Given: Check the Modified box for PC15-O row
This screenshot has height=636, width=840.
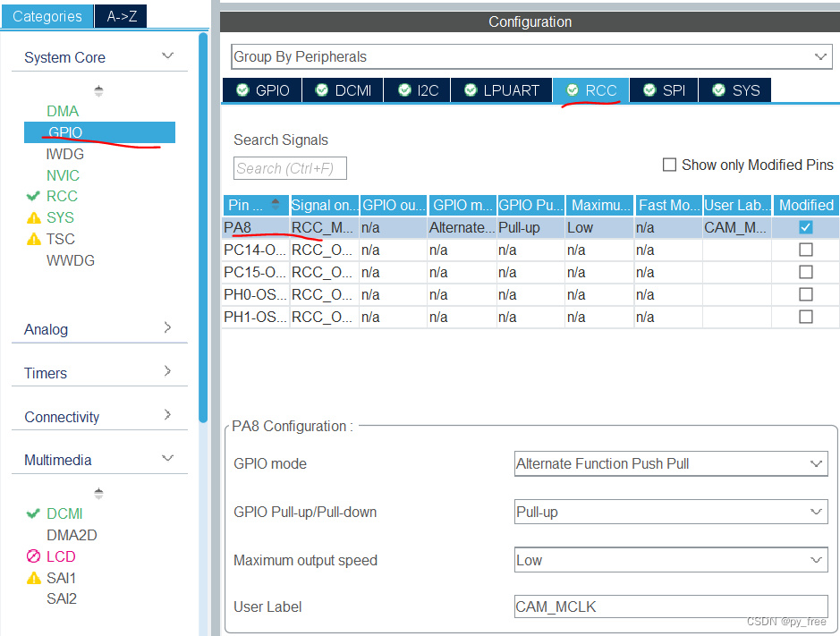Looking at the screenshot, I should click(x=806, y=272).
